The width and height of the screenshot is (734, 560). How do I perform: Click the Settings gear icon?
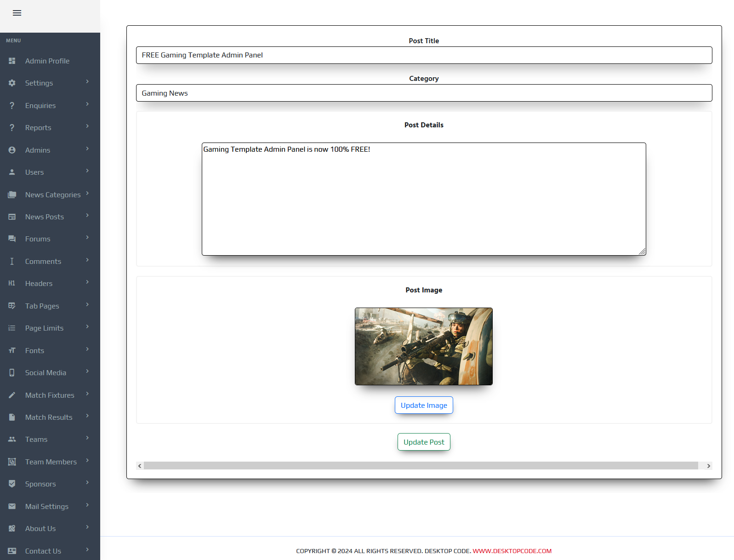[12, 83]
